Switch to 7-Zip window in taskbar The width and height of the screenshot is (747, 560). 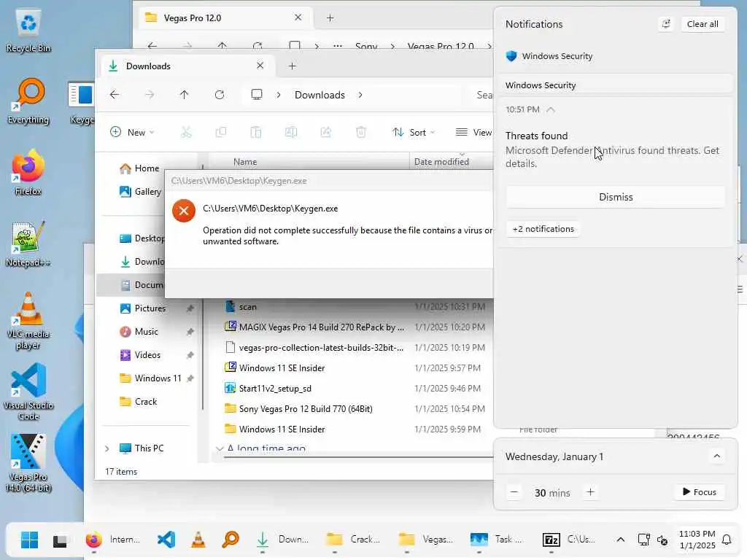point(569,540)
